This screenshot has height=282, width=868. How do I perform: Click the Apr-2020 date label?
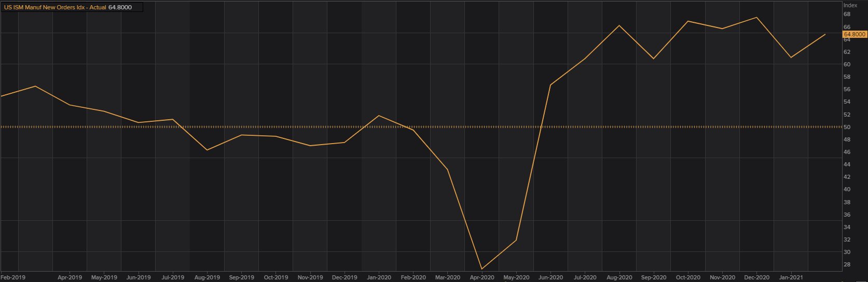482,277
